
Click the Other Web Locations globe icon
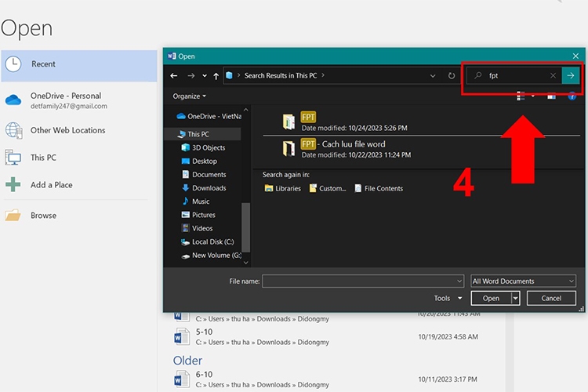pyautogui.click(x=13, y=131)
